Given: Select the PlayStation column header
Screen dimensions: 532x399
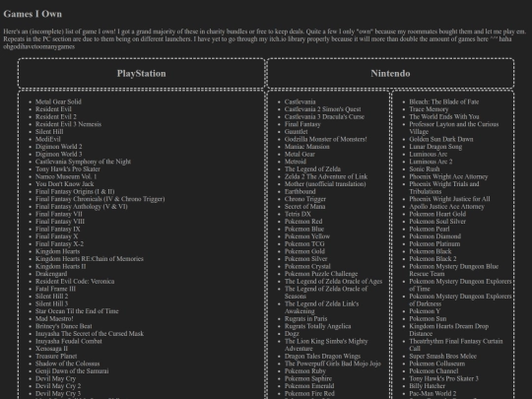Looking at the screenshot, I should click(142, 73).
